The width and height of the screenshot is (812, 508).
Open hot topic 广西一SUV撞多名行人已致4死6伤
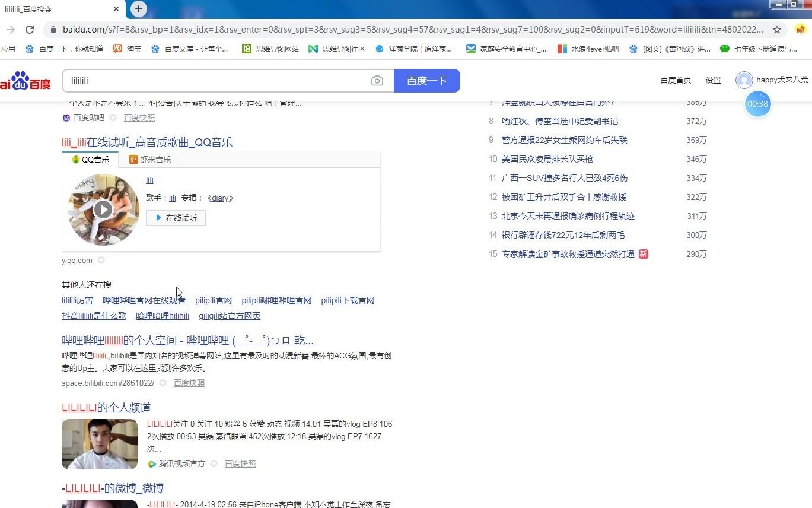[x=565, y=178]
